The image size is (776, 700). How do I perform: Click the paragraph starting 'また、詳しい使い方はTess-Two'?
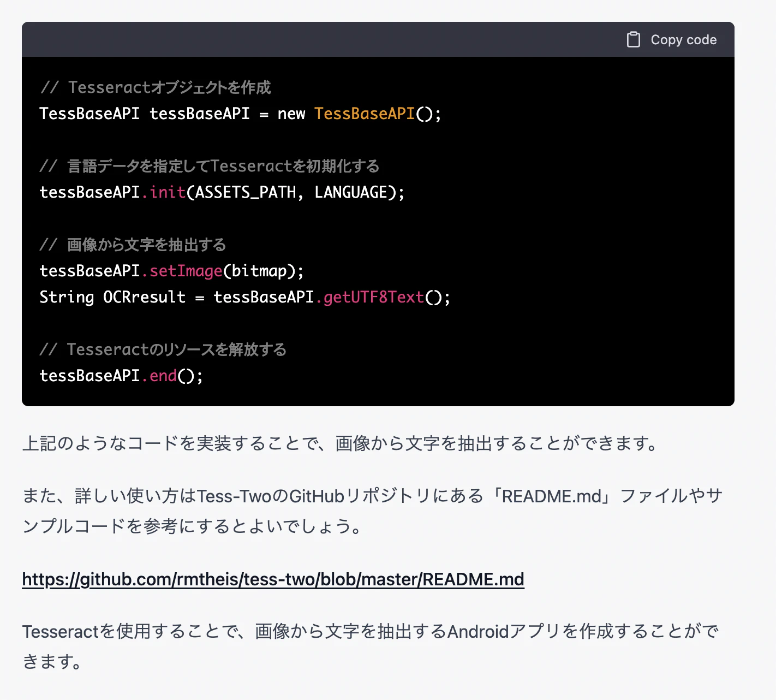(x=373, y=511)
